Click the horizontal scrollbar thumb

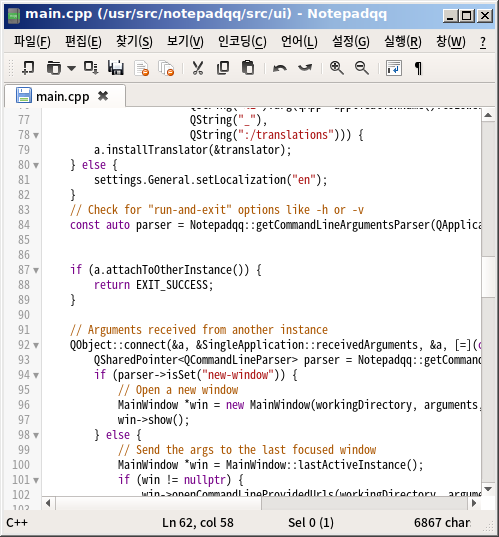pos(159,503)
